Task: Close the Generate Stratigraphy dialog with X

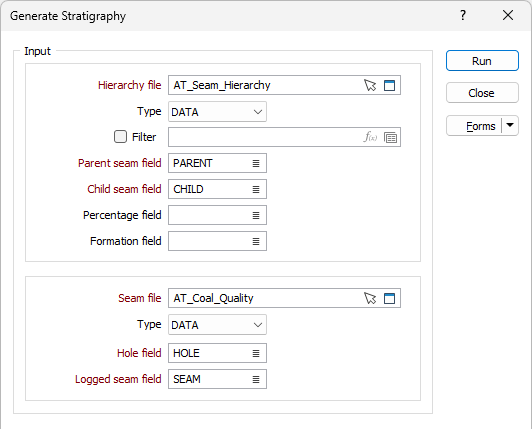Action: 508,15
